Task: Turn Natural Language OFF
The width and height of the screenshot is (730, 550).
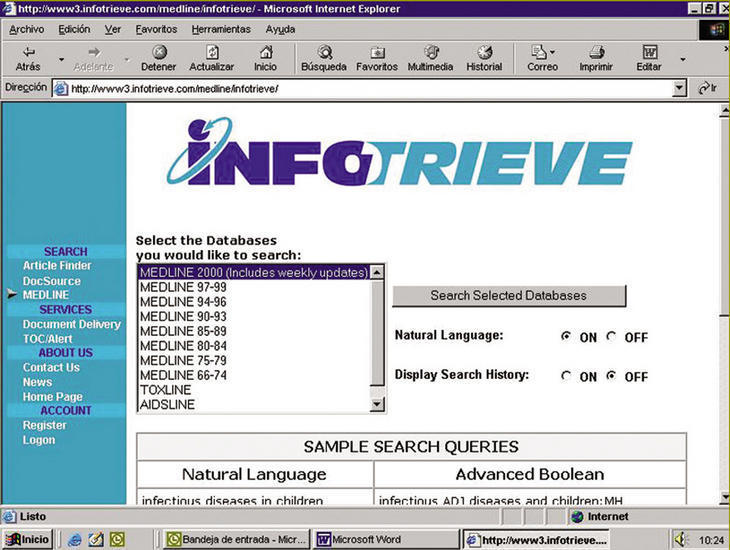Action: pyautogui.click(x=612, y=337)
